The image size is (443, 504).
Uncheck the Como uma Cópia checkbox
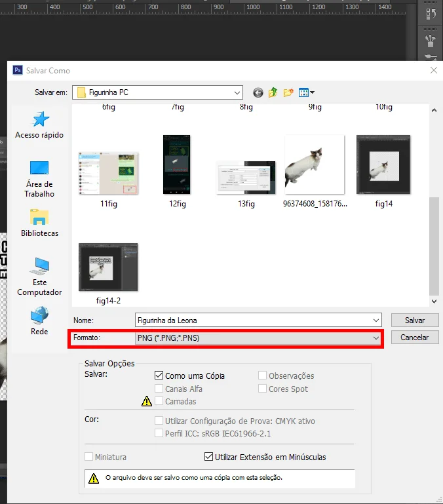[x=159, y=376]
